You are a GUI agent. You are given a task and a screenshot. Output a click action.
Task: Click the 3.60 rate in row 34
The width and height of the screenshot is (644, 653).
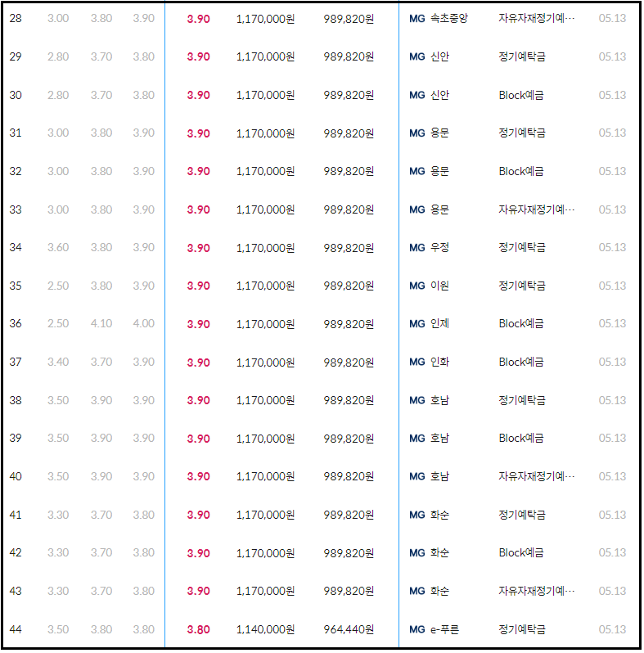point(58,247)
